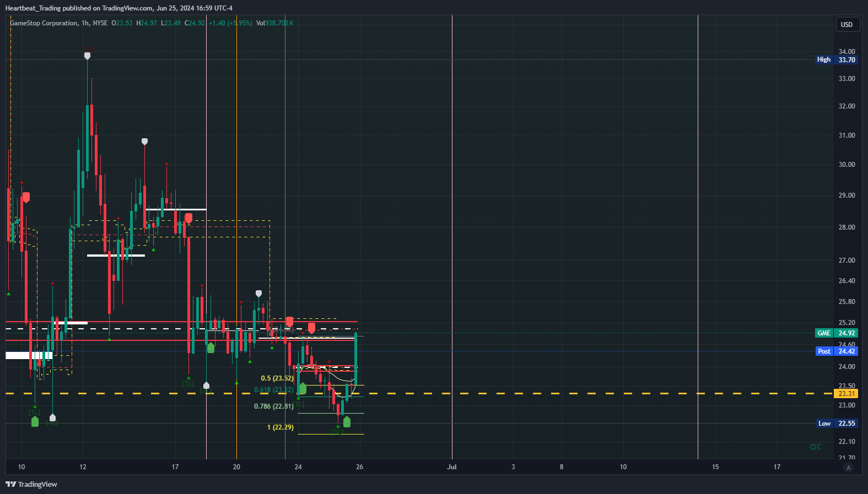The width and height of the screenshot is (868, 494).
Task: Open the TradingView logo link
Action: tap(31, 484)
